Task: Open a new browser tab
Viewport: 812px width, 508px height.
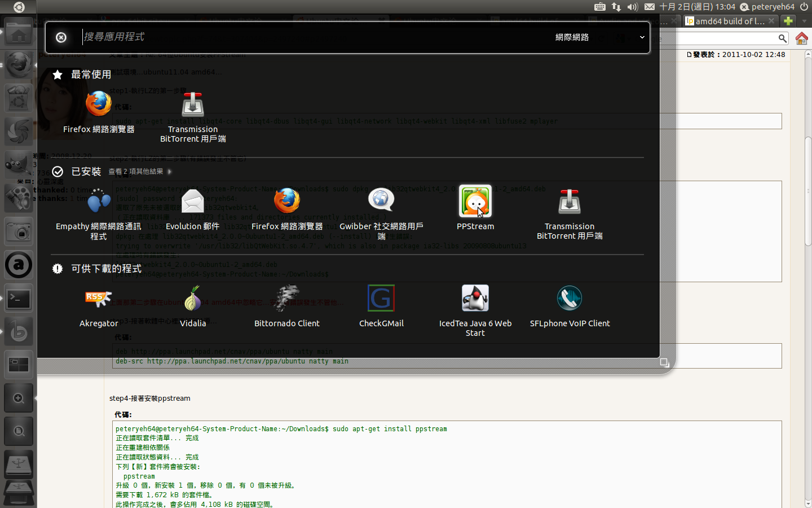Action: pos(788,21)
